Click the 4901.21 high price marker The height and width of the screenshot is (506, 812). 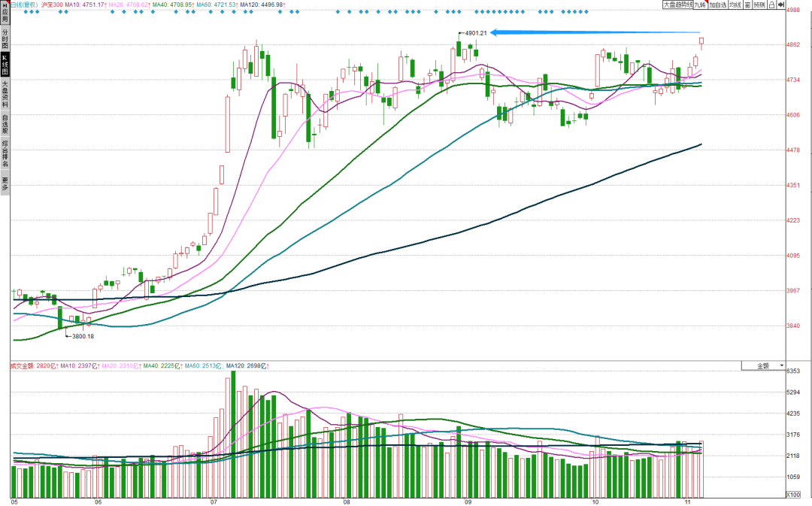pos(476,33)
